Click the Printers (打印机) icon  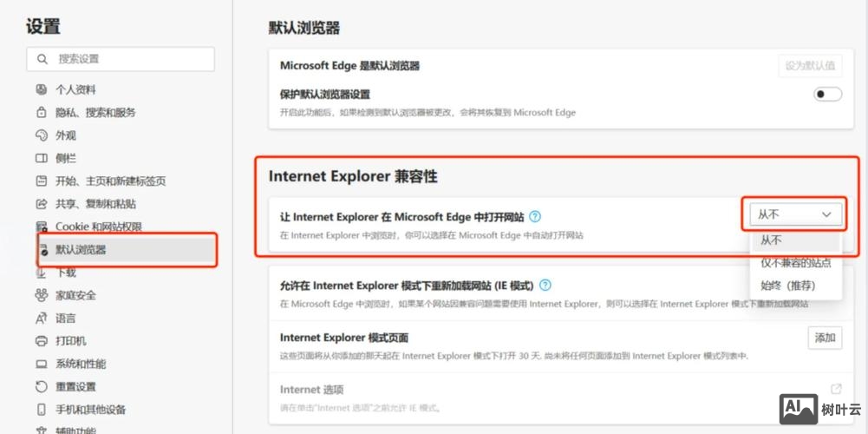[42, 341]
